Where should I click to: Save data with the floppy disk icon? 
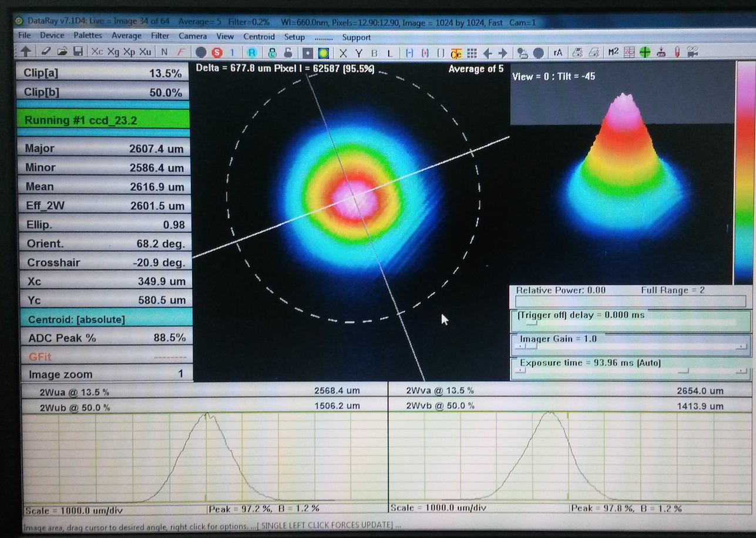coord(78,52)
